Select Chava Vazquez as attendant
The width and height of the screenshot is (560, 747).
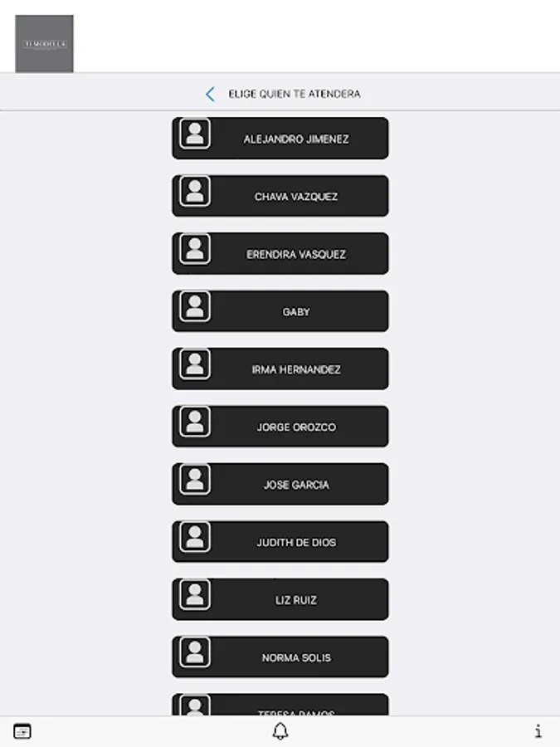coord(280,196)
